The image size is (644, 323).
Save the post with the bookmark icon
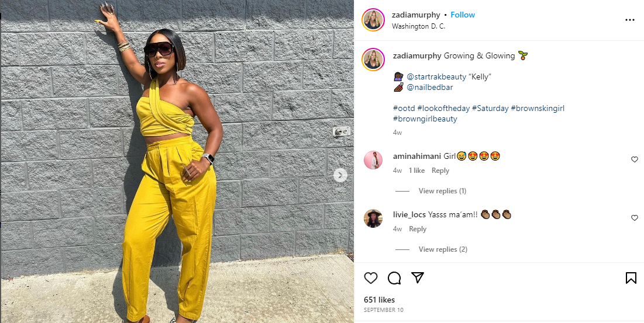(x=631, y=278)
